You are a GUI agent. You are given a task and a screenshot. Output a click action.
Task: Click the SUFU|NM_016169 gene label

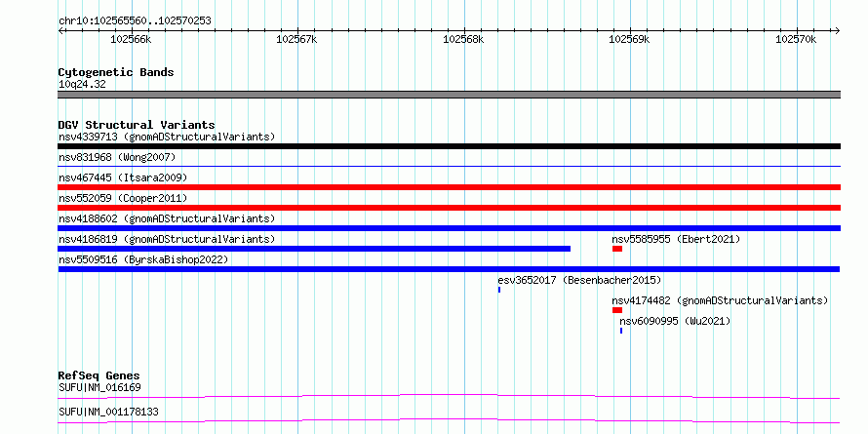coord(99,387)
